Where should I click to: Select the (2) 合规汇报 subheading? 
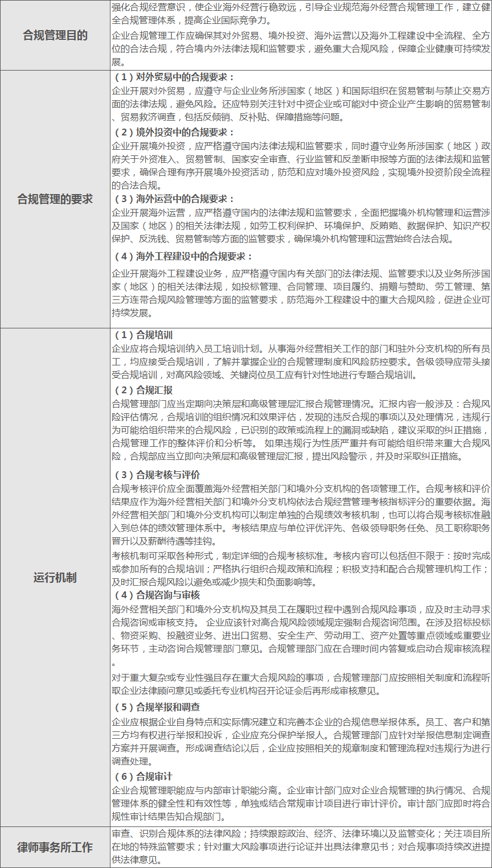click(143, 390)
